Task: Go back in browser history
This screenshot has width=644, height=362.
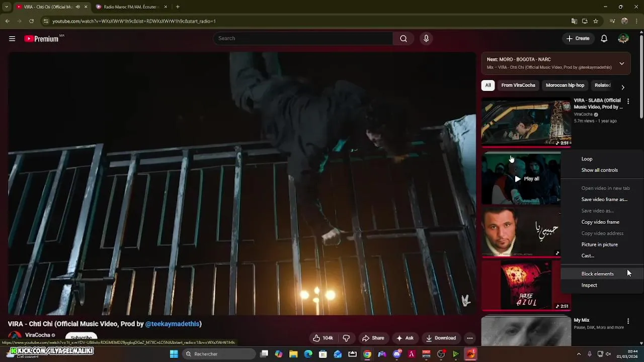Action: [7, 21]
